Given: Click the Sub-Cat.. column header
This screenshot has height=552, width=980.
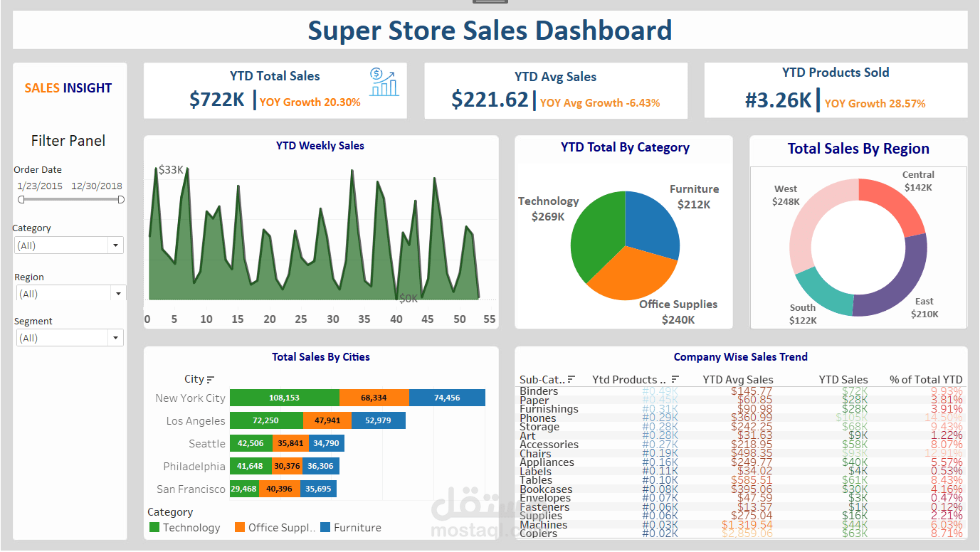Looking at the screenshot, I should [542, 380].
